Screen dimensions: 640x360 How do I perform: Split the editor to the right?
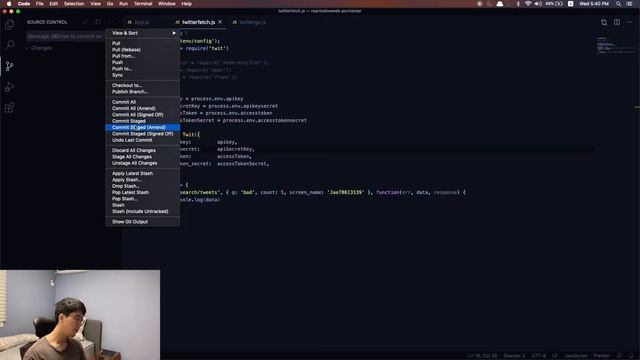617,22
